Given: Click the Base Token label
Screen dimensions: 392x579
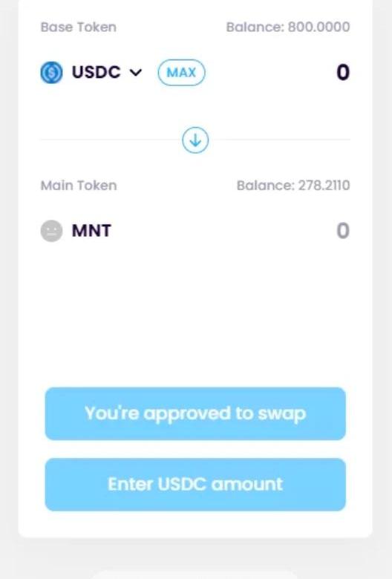Looking at the screenshot, I should click(79, 27).
